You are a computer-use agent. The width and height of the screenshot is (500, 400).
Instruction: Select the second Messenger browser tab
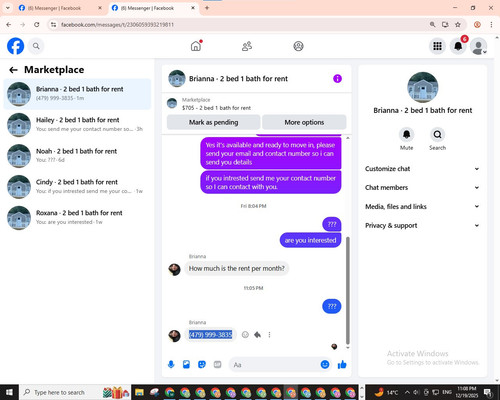coord(153,8)
